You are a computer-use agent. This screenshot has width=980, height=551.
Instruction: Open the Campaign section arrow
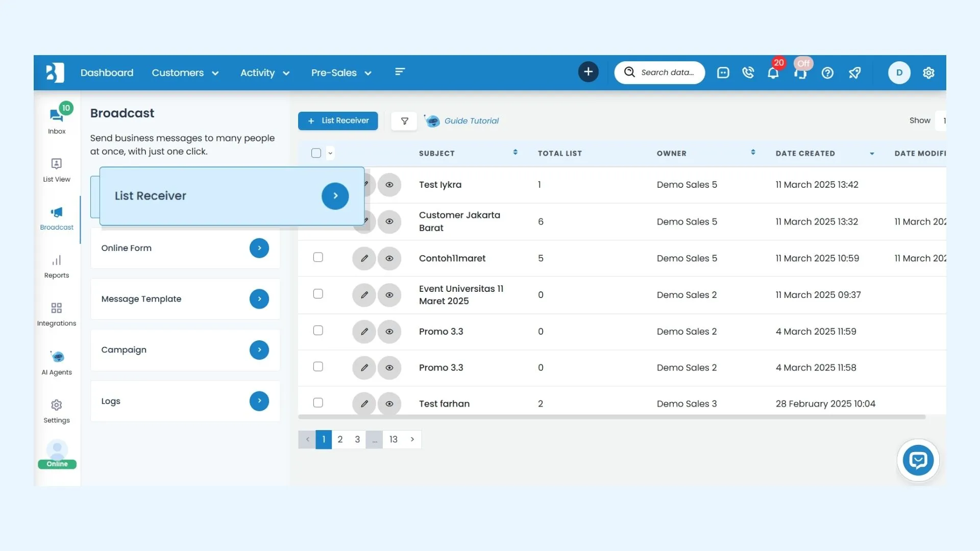coord(259,350)
